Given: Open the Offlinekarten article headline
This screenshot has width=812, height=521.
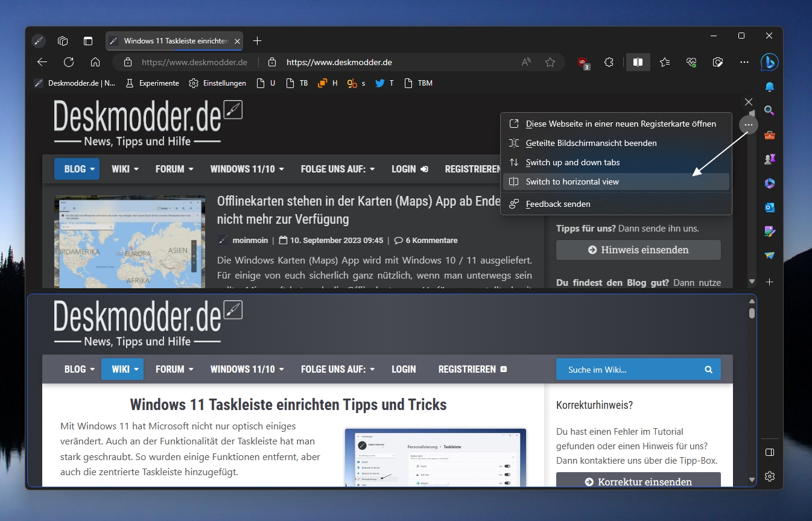Looking at the screenshot, I should click(x=359, y=210).
